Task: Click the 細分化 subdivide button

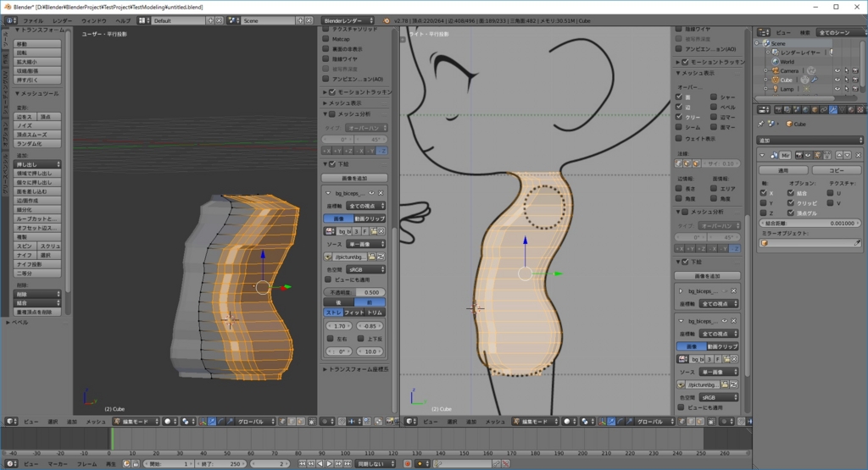Action: tap(37, 209)
